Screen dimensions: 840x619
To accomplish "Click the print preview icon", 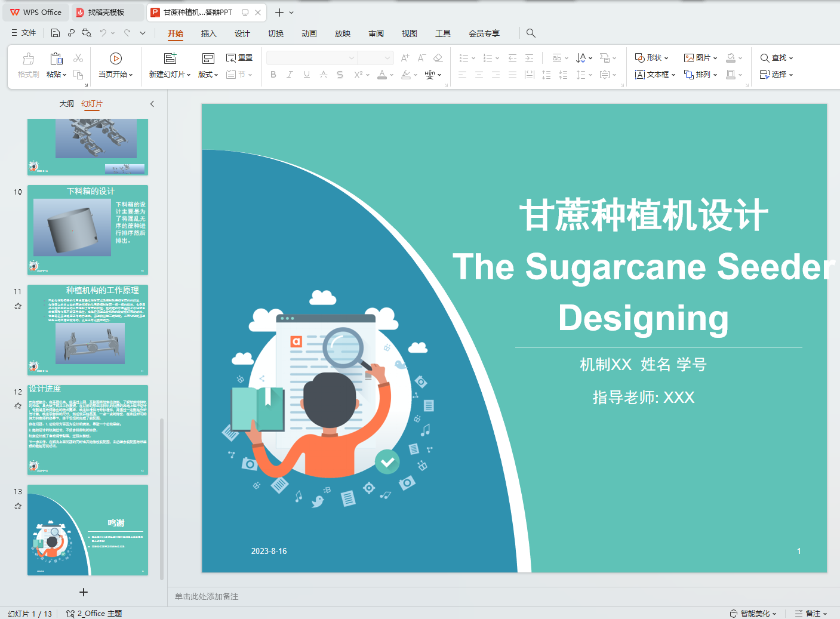I will coord(87,33).
